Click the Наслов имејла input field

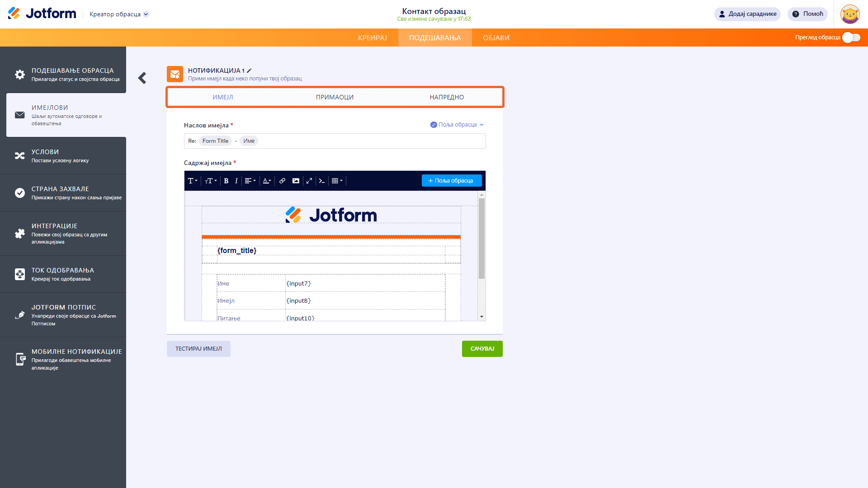click(371, 141)
